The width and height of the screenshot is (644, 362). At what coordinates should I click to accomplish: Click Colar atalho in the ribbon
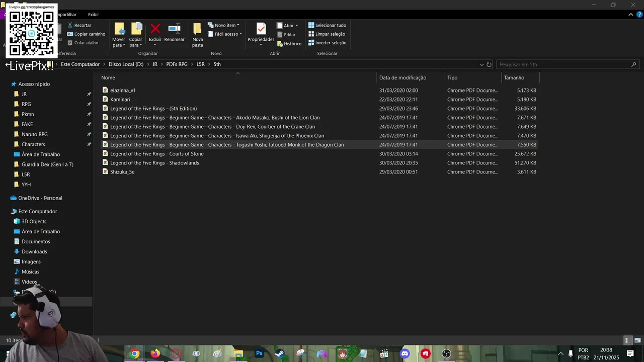click(83, 43)
